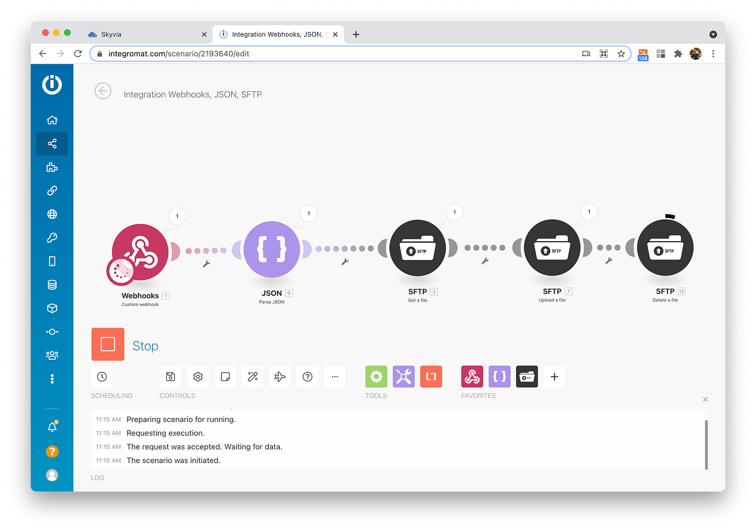
Task: Run the scenario once via the airplane icon
Action: coord(280,377)
